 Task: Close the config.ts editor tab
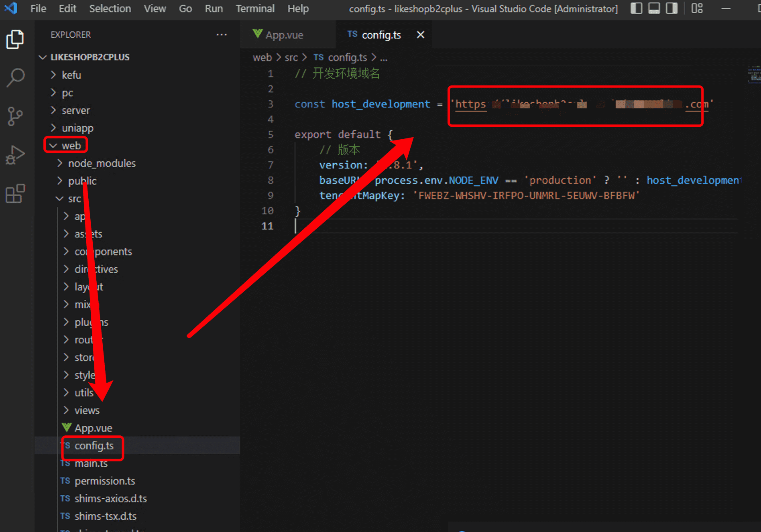click(420, 35)
